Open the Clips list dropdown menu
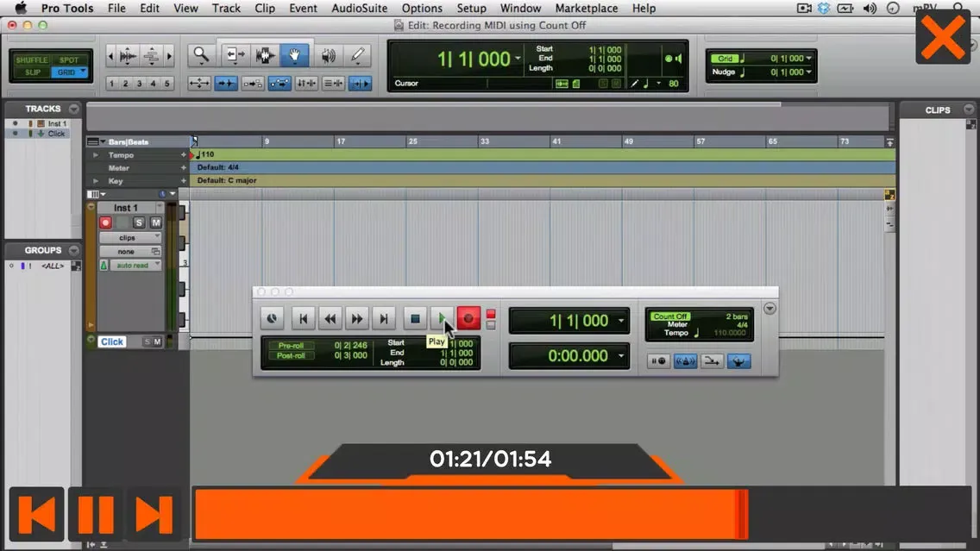 click(969, 110)
